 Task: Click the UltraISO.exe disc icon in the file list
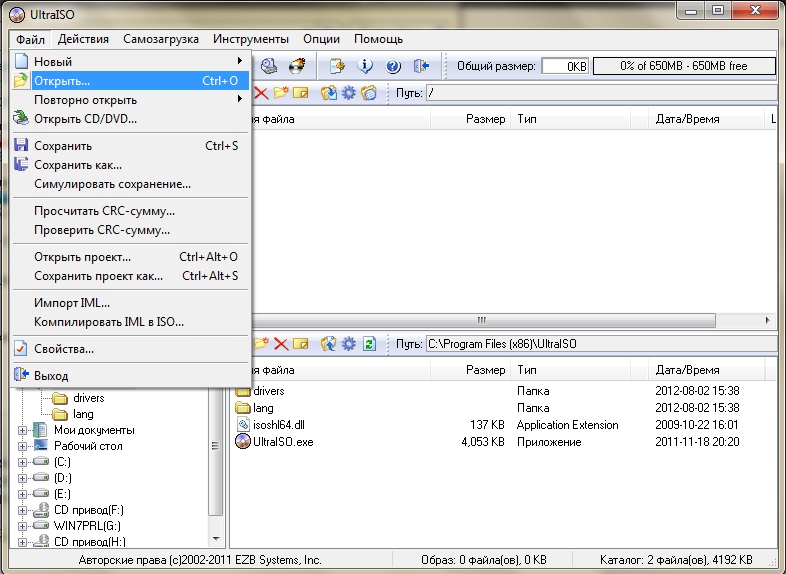(243, 442)
